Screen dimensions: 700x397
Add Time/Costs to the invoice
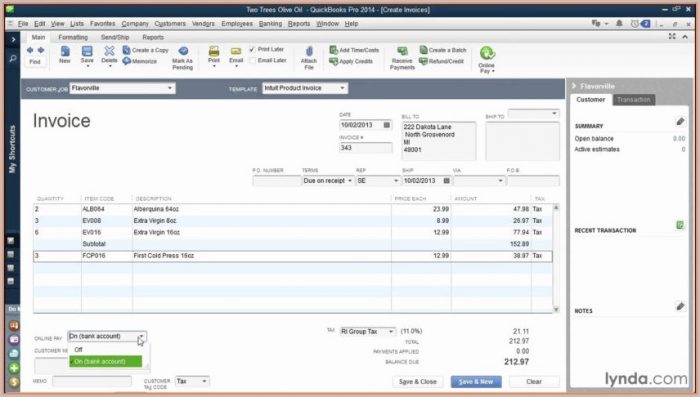pos(354,50)
